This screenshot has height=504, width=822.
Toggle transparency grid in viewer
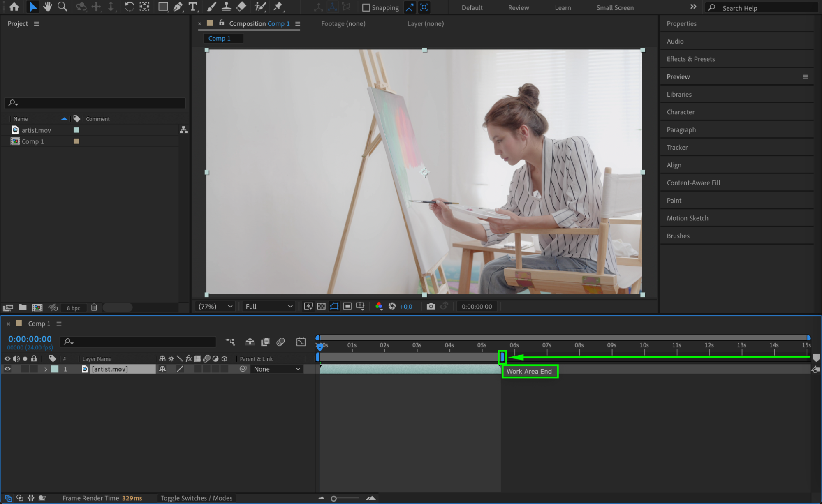(321, 306)
